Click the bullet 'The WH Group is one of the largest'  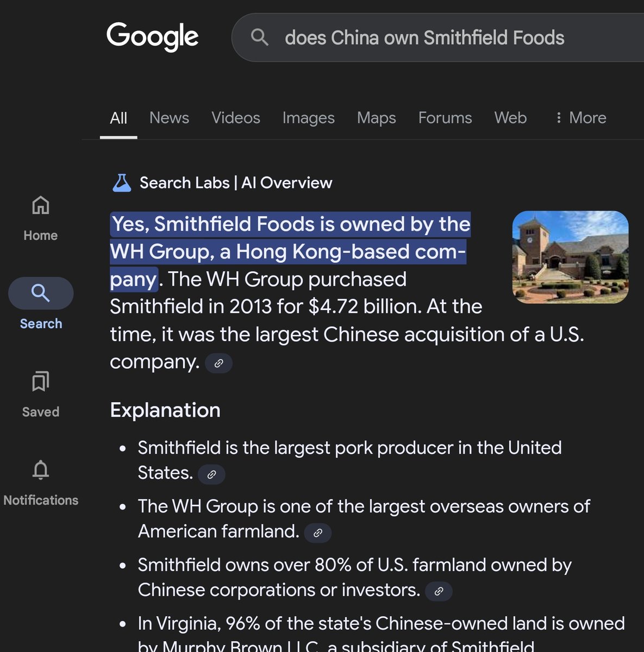364,519
